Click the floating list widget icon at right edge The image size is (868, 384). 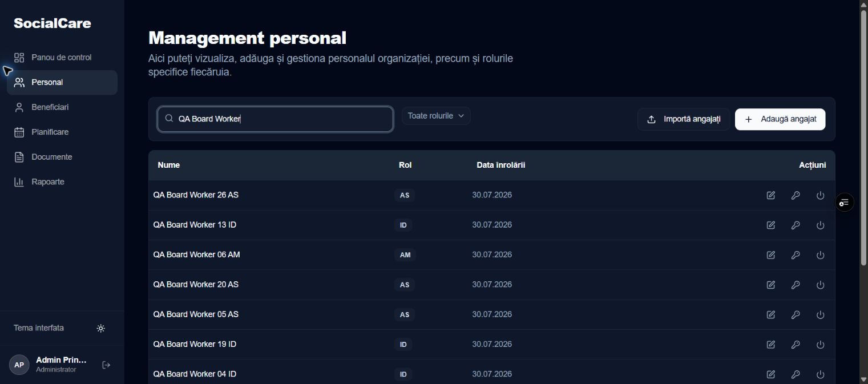pos(845,203)
